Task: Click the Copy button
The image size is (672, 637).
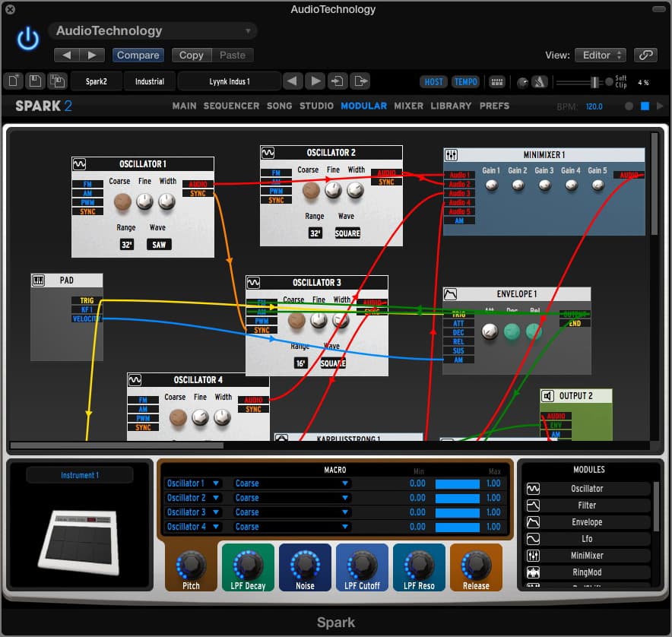Action: click(191, 55)
